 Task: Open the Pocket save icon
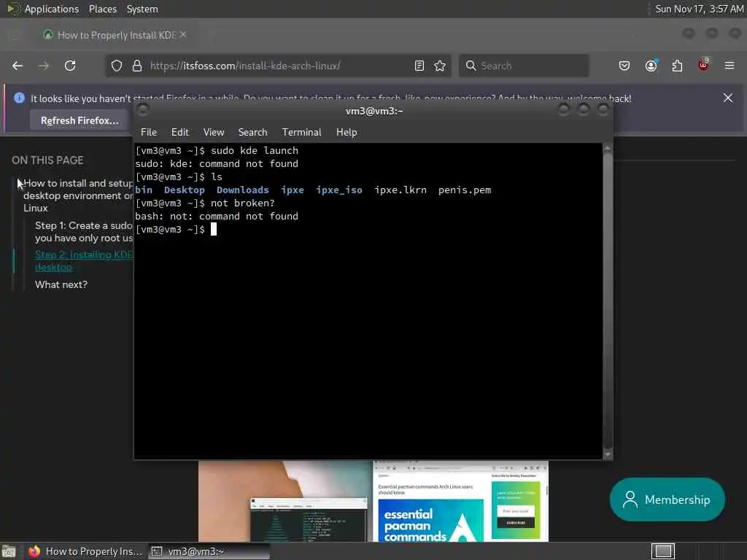(624, 66)
